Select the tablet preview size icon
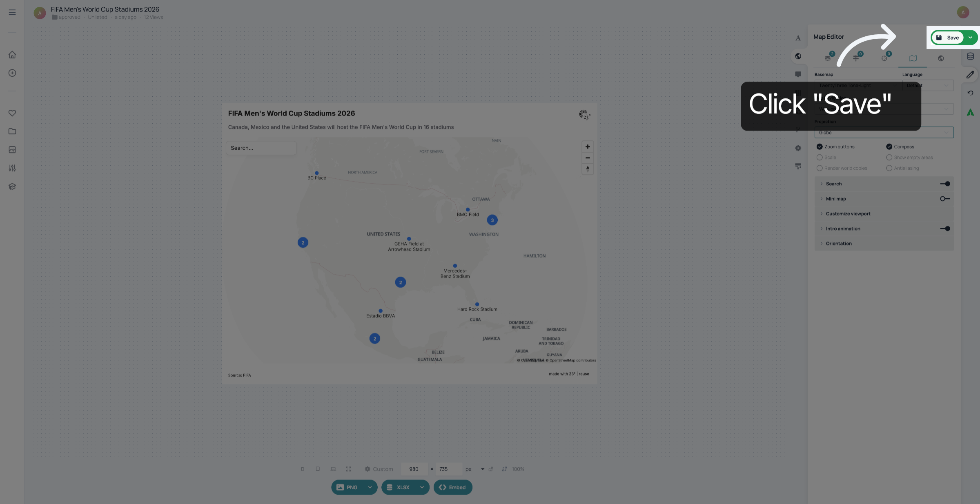The image size is (980, 504). [x=318, y=469]
